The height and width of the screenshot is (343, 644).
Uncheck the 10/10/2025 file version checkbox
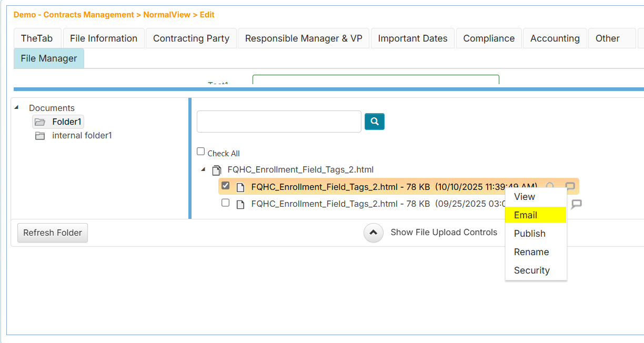tap(225, 185)
